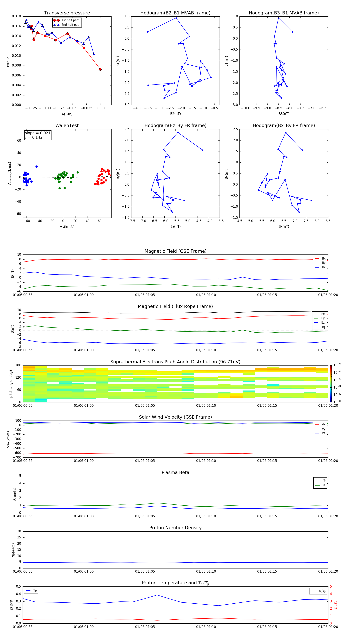Viewport: 351px width, 644px height.
Task: Click the "Plasma Beta" title
Action: (175, 472)
